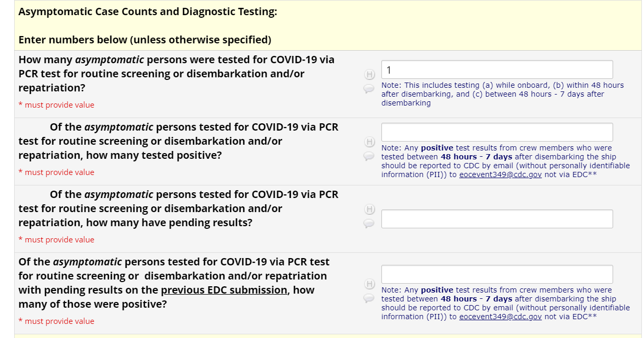
Task: Open eocevent349@cdc.gov link under previous EDC field
Action: (x=500, y=317)
